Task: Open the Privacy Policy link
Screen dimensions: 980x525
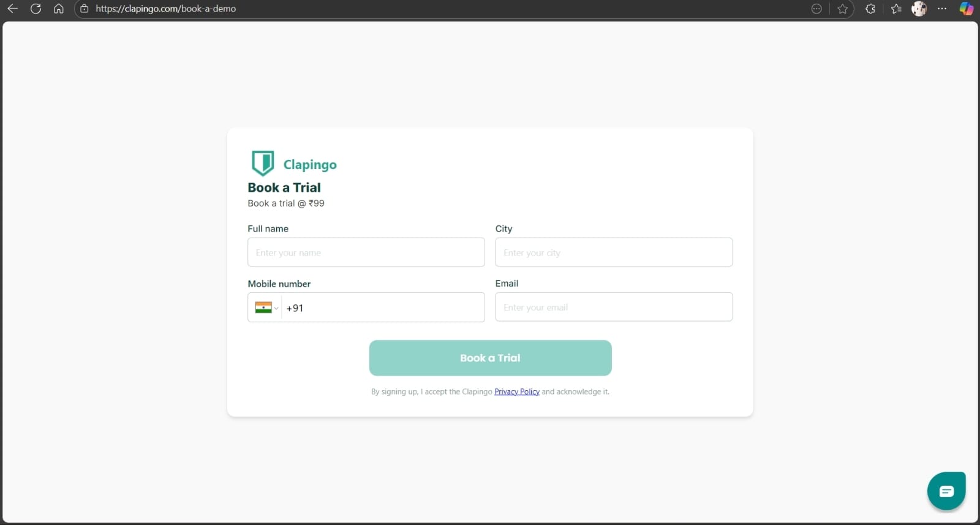Action: [x=517, y=391]
